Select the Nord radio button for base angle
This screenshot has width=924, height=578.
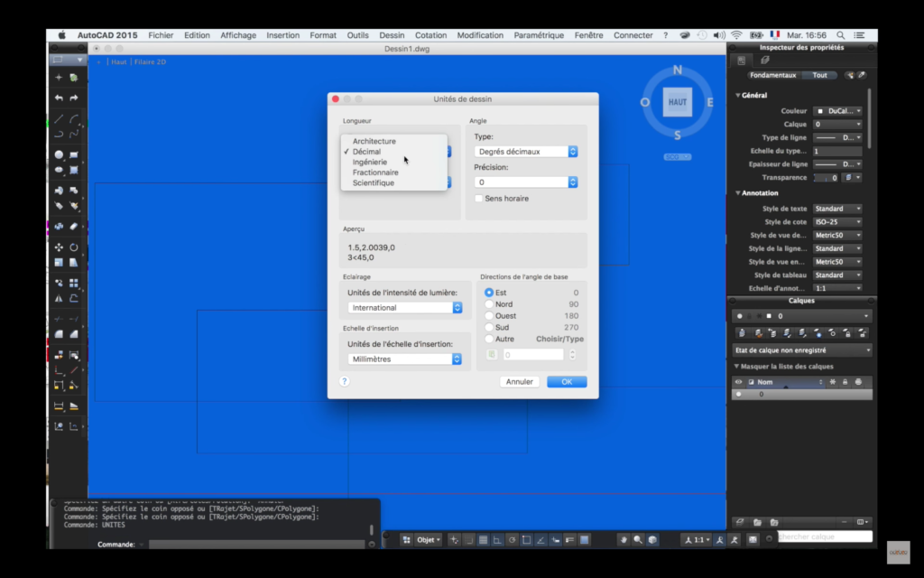point(488,303)
